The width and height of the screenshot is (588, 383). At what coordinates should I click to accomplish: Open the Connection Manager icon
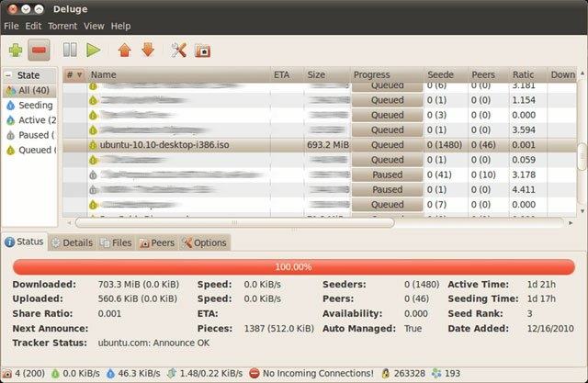click(x=202, y=50)
